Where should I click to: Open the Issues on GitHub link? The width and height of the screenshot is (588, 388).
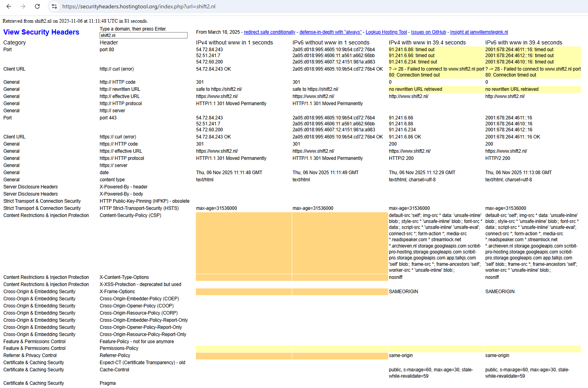click(428, 32)
